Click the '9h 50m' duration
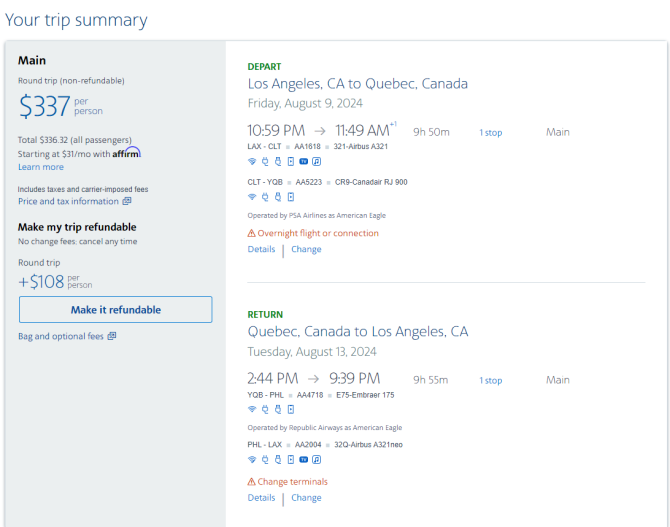 point(431,132)
